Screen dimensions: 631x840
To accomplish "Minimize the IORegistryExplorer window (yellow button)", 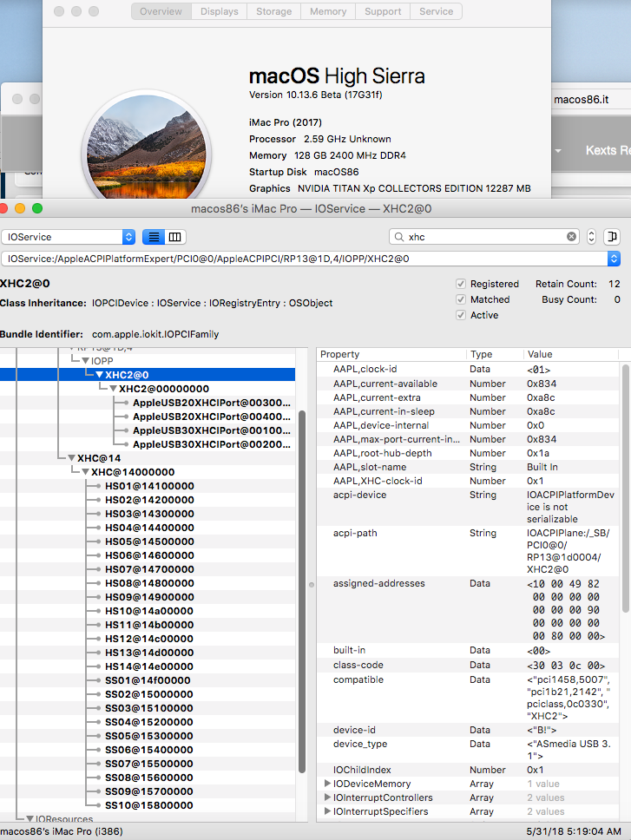I will pos(20,208).
